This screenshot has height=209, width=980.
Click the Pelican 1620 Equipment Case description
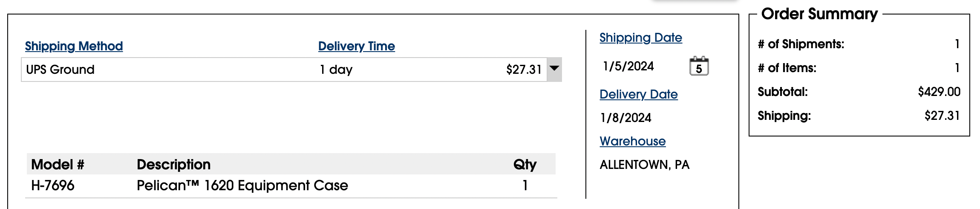coord(242,186)
